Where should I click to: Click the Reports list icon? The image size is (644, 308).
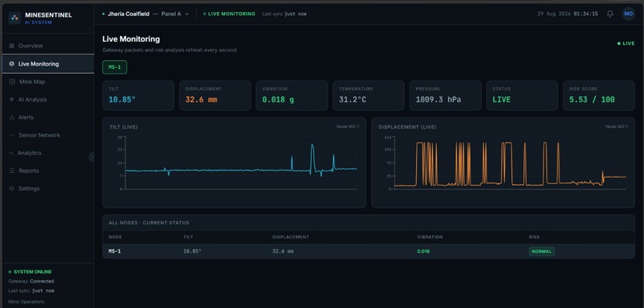click(11, 170)
